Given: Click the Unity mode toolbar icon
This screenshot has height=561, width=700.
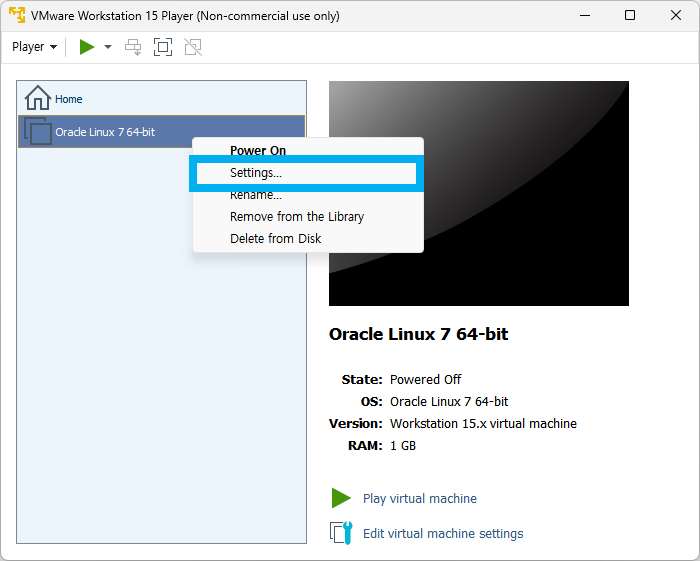Looking at the screenshot, I should (193, 47).
